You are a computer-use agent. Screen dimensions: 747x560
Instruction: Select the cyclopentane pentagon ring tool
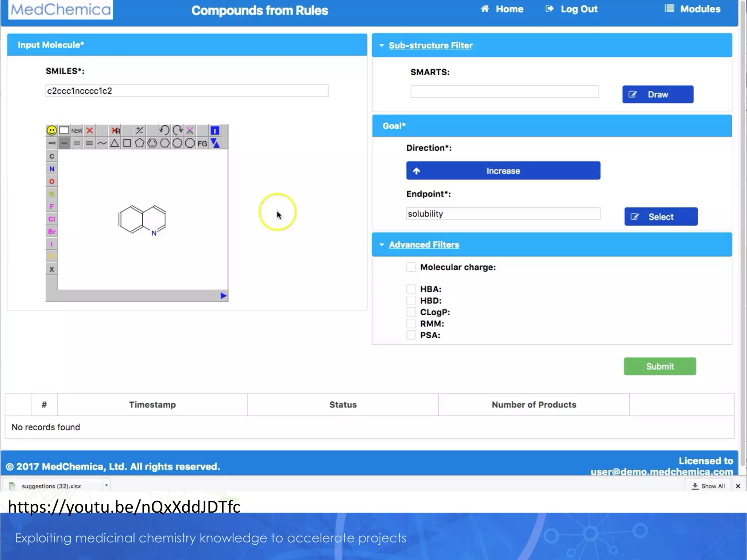(140, 143)
